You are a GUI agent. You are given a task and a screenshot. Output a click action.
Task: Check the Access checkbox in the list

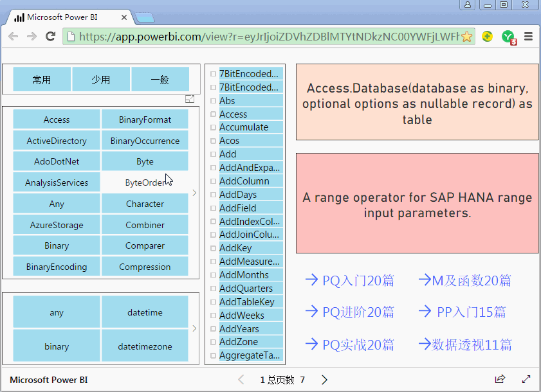pyautogui.click(x=213, y=114)
